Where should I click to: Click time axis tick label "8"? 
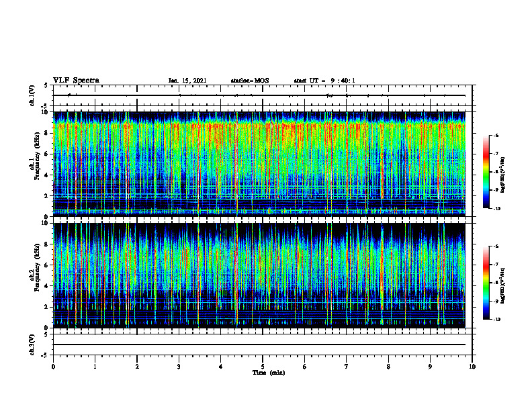(x=388, y=367)
